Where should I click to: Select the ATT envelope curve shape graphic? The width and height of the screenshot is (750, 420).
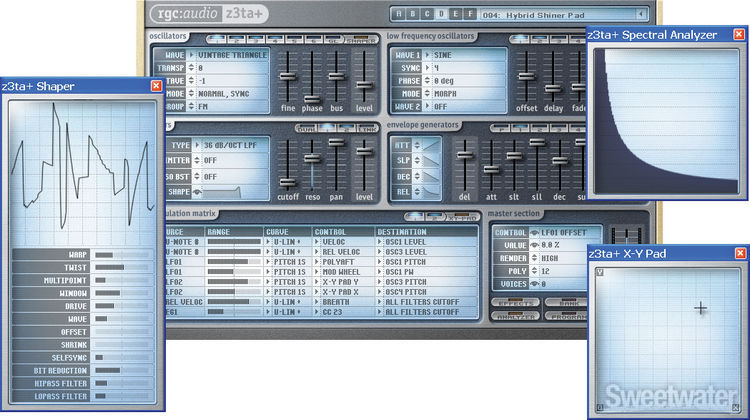click(431, 145)
